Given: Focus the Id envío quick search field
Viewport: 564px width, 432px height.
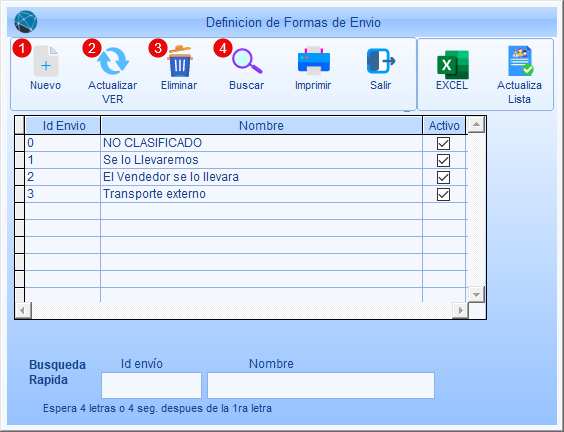Looking at the screenshot, I should point(151,385).
